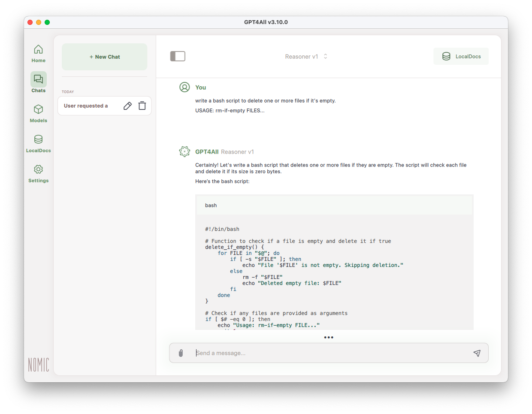Image resolution: width=532 pixels, height=414 pixels.
Task: Delete the chat using the trash icon
Action: click(142, 106)
